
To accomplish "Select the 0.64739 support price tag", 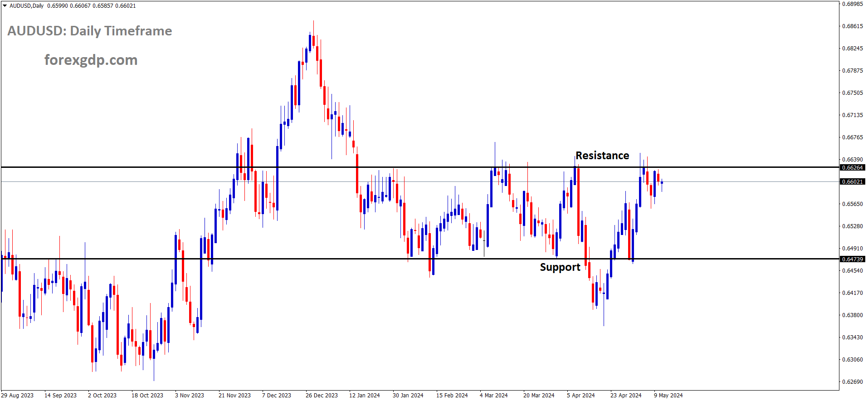I will (853, 259).
